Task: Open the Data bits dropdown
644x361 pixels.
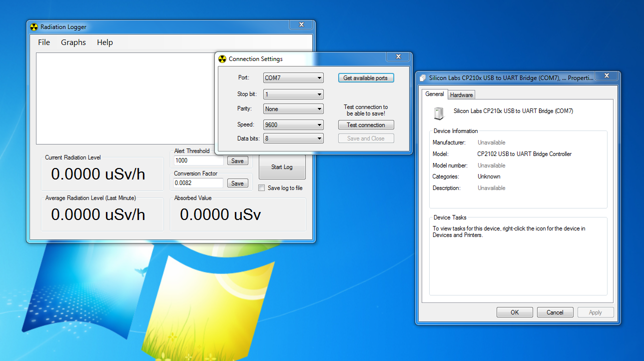Action: tap(293, 138)
